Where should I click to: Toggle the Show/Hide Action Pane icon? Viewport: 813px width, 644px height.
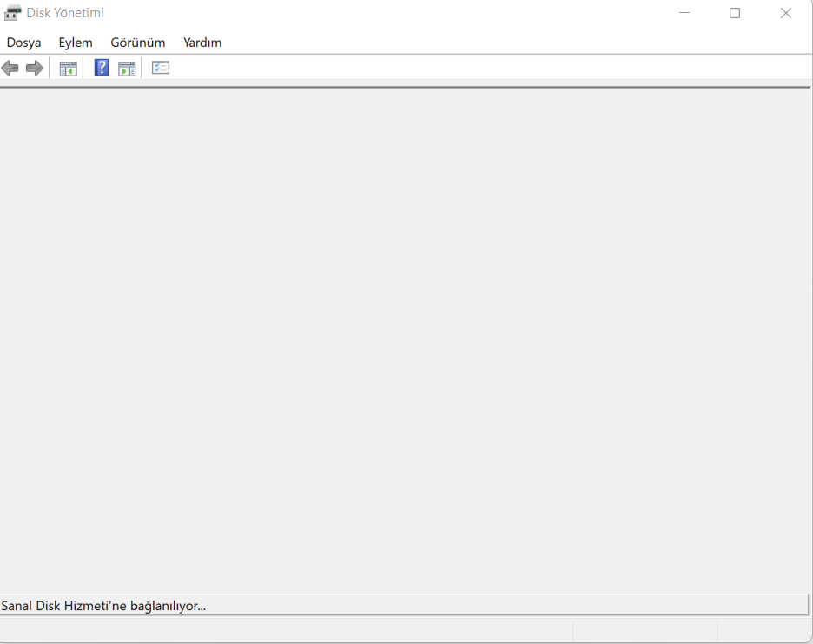click(127, 69)
